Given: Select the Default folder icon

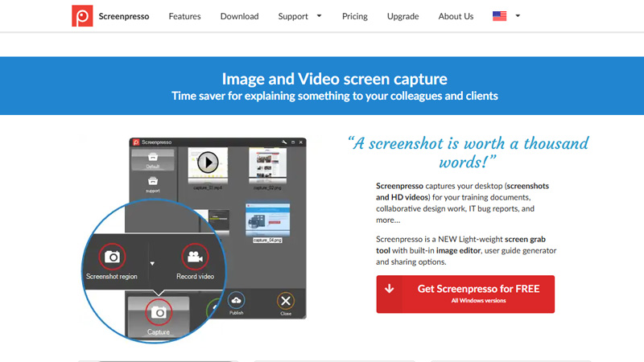Looking at the screenshot, I should pos(153,157).
